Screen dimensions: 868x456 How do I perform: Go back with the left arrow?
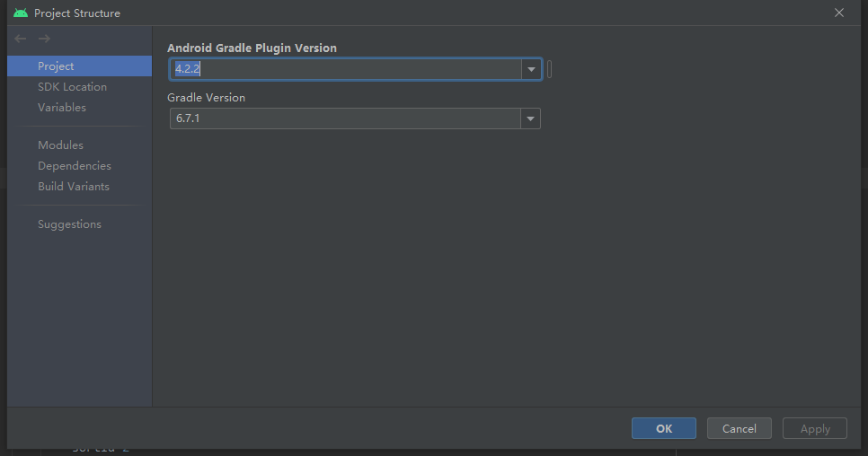(x=21, y=39)
